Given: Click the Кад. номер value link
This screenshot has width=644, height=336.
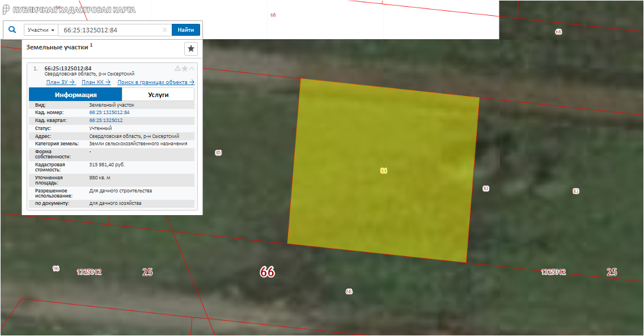Looking at the screenshot, I should pos(109,112).
